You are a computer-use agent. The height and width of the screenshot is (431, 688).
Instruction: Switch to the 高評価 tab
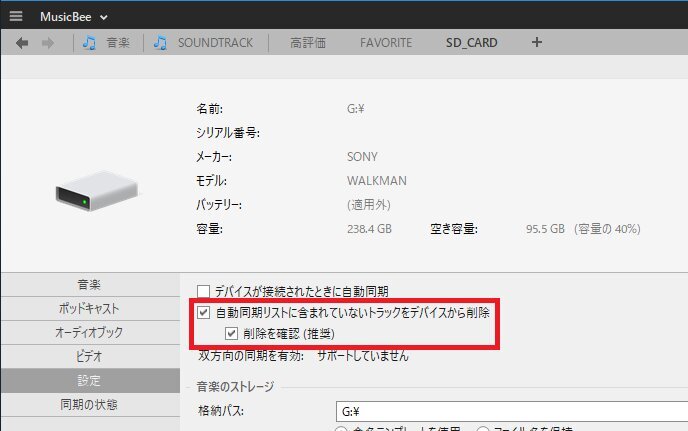[x=309, y=43]
